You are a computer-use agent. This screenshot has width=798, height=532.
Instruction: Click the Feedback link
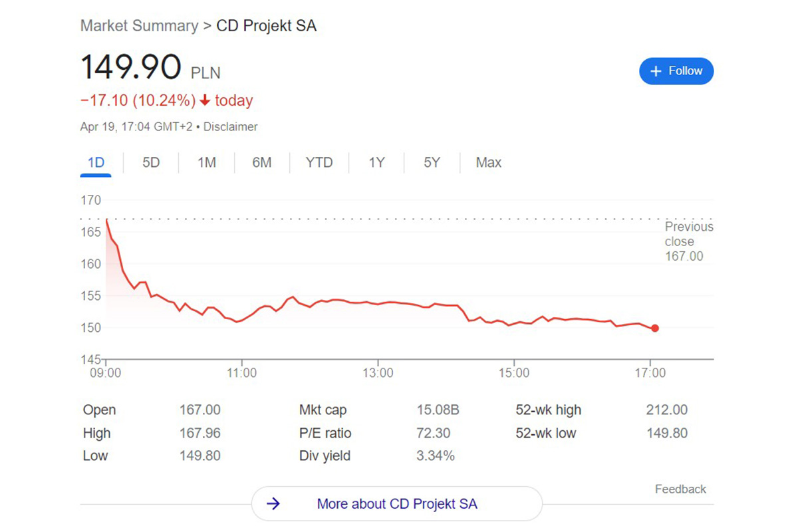[680, 489]
